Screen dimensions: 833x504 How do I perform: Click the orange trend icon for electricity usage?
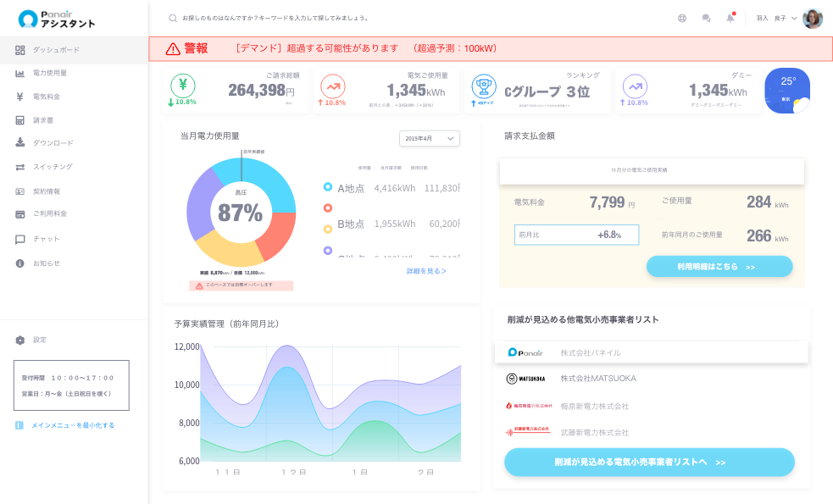pos(332,86)
